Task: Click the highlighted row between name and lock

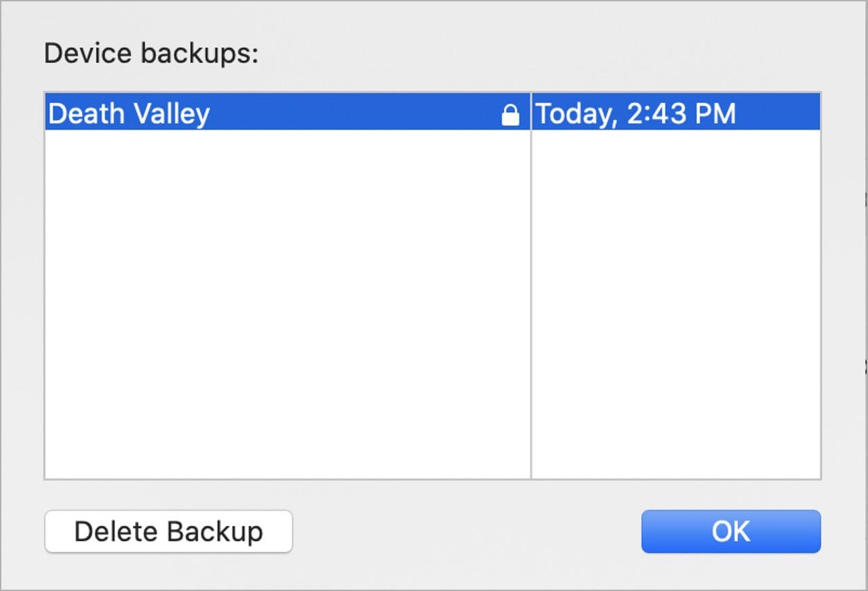Action: coord(353,113)
